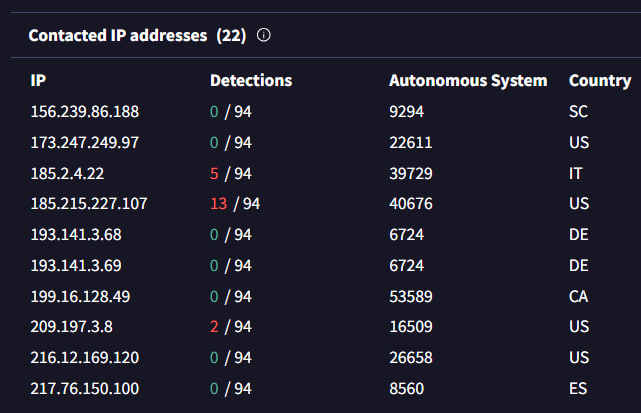Select the 5 / 94 detections value

[x=231, y=174]
